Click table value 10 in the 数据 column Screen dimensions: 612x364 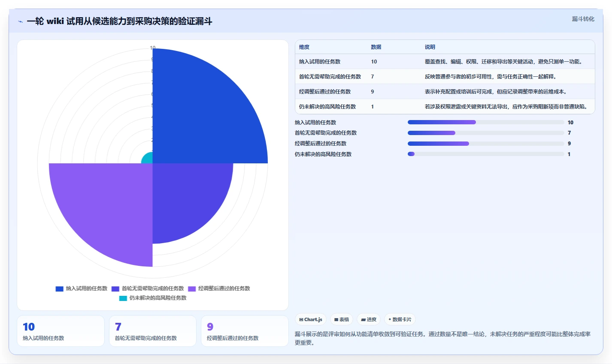374,62
